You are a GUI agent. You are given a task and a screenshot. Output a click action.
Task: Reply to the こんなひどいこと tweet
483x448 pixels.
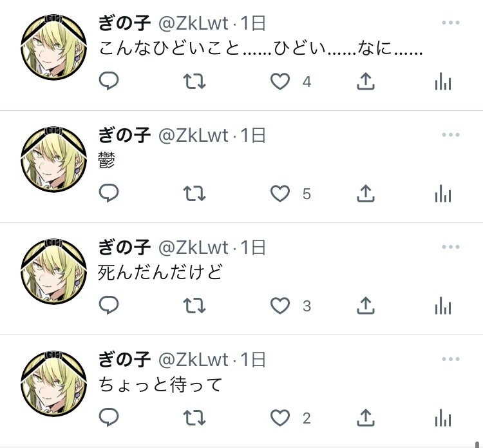(x=109, y=81)
